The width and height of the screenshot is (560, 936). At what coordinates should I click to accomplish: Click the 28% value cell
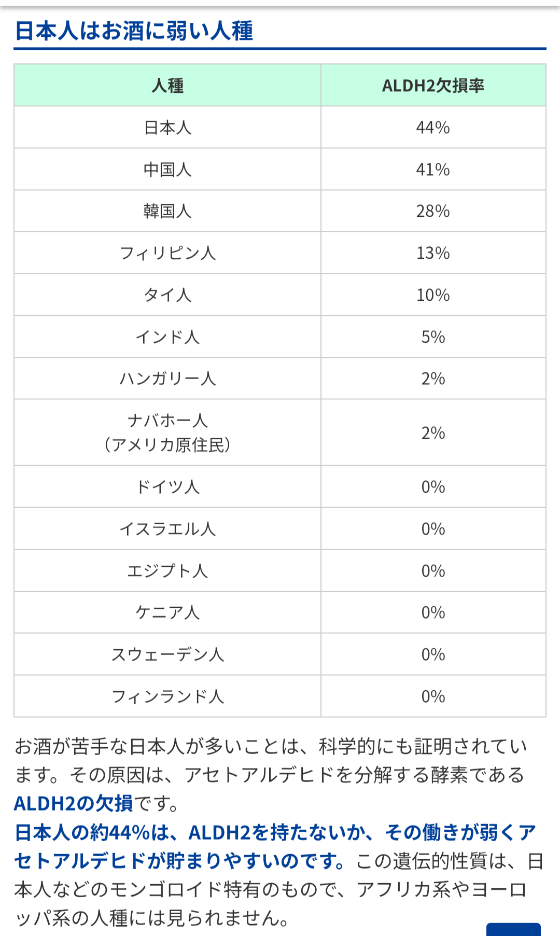433,211
